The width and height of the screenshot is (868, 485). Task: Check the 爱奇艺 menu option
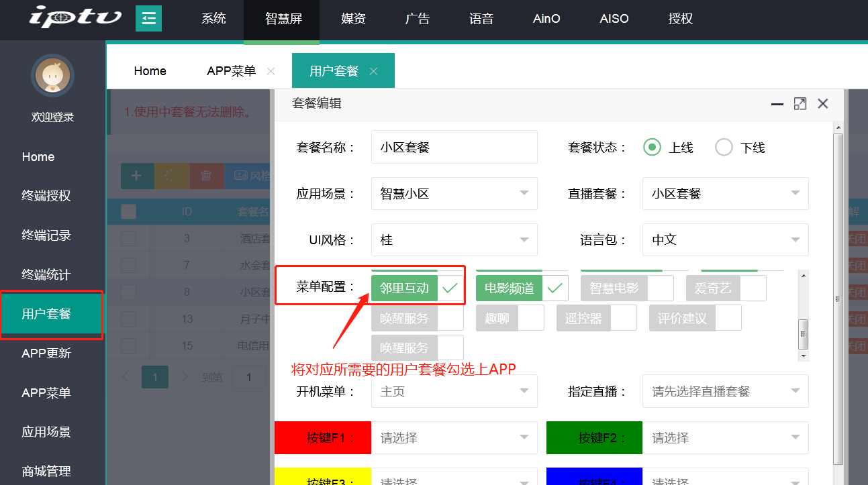pos(753,288)
